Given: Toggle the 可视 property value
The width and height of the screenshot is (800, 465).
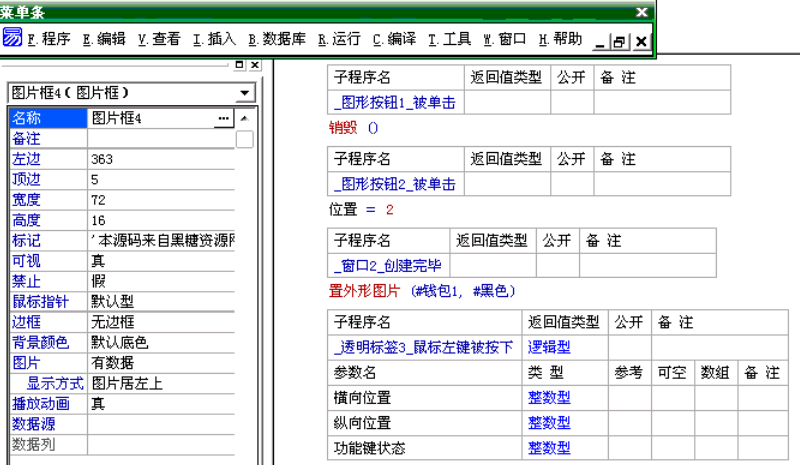Looking at the screenshot, I should (160, 261).
